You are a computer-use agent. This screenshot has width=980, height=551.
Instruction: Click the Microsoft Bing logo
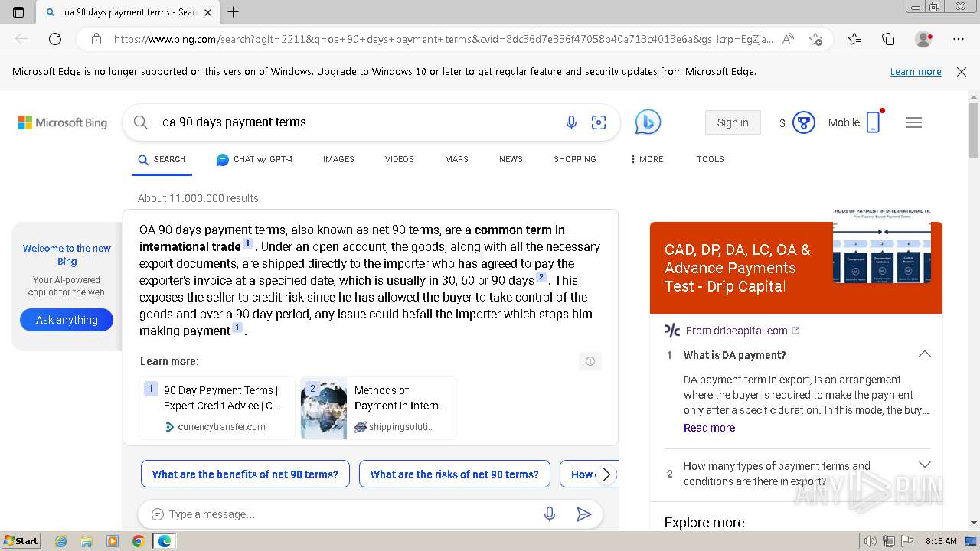pyautogui.click(x=63, y=122)
